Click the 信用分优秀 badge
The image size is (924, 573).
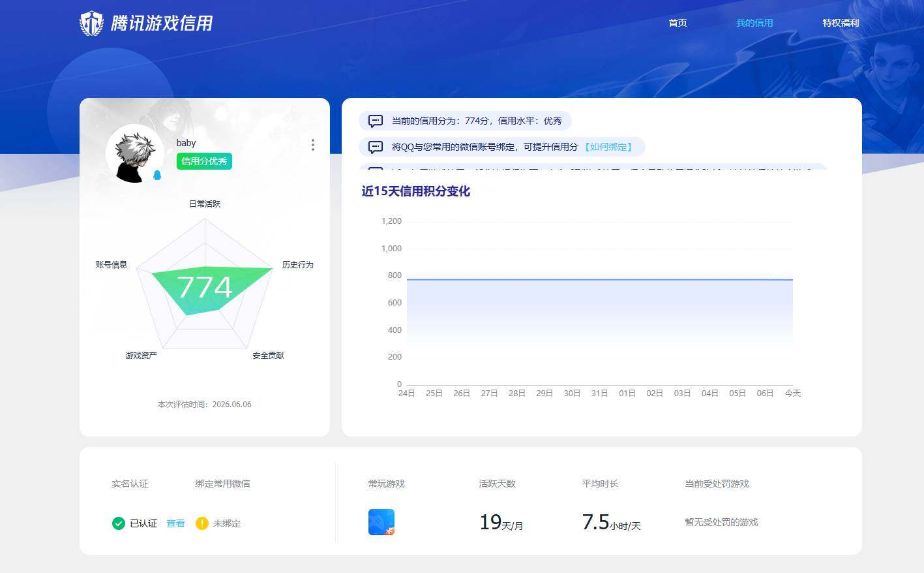click(204, 161)
